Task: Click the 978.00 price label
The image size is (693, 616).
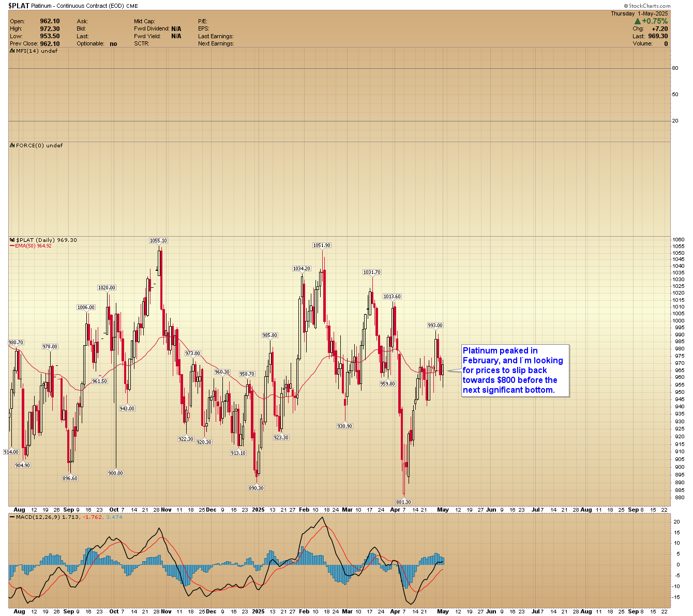Action: coord(50,347)
